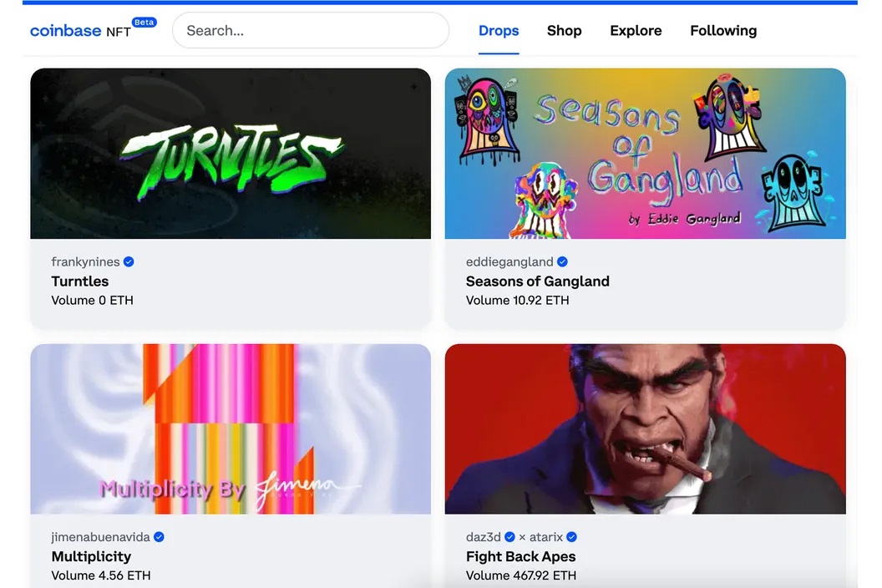Viewport: 882px width, 588px height.
Task: Open the Multiplicity By Jimena banner
Action: pyautogui.click(x=231, y=428)
